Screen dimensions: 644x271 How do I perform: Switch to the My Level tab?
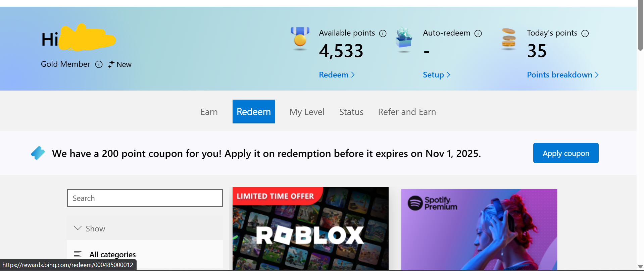click(307, 112)
